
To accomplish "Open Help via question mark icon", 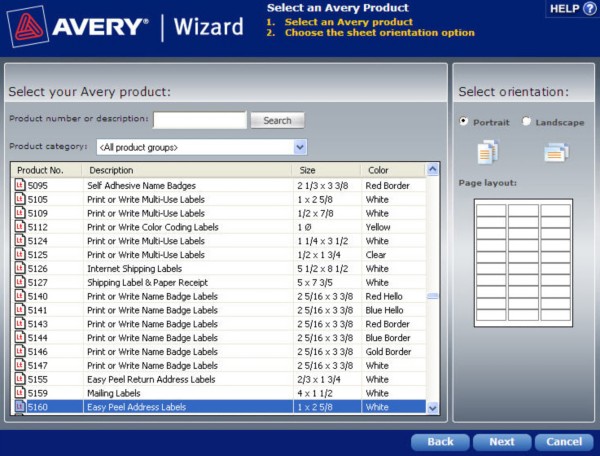I will click(589, 8).
